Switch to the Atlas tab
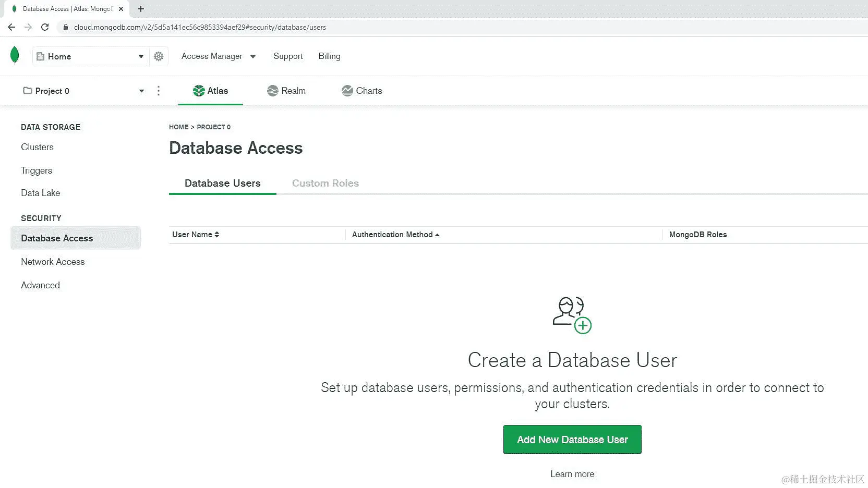The width and height of the screenshot is (868, 488). [210, 91]
